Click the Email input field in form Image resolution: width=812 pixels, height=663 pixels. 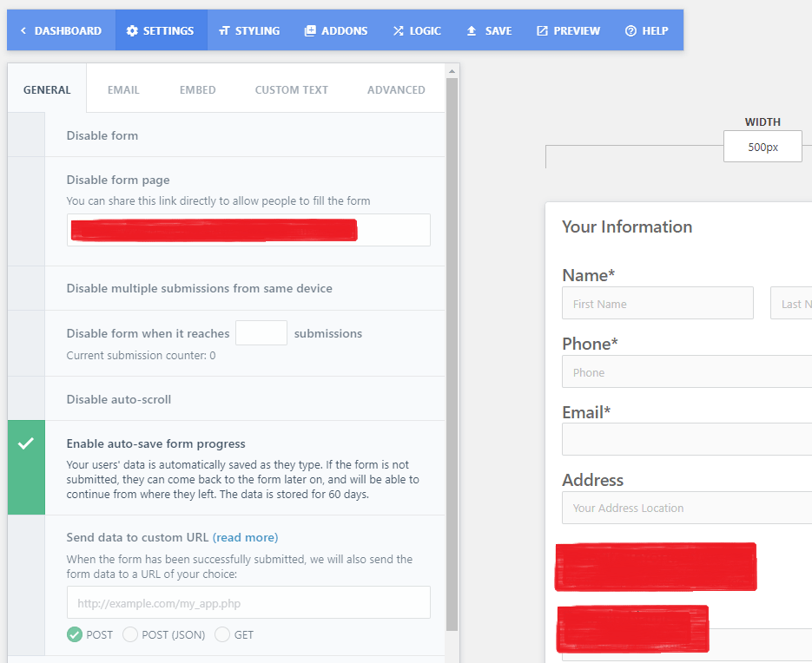pos(687,439)
